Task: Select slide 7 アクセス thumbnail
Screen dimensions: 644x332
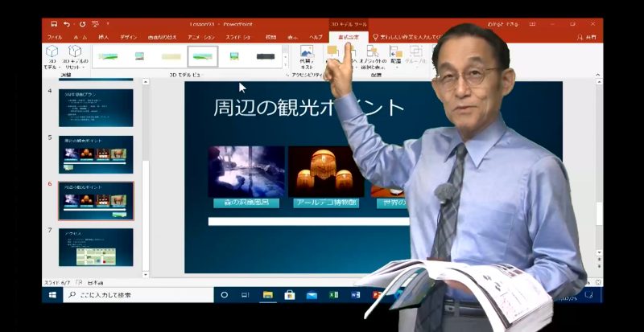Action: click(96, 248)
